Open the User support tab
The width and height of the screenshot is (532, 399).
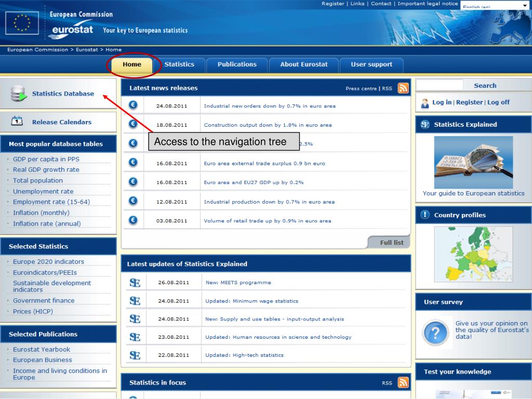tap(371, 64)
